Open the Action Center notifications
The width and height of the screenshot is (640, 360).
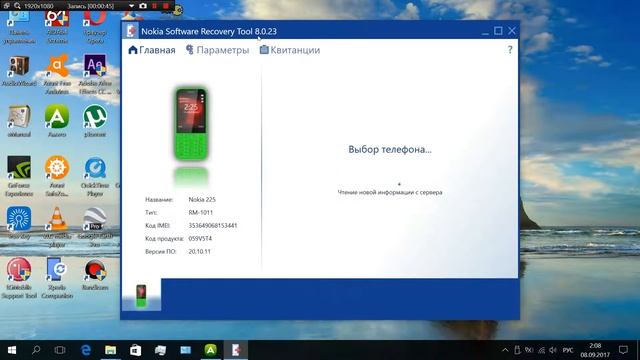623,350
